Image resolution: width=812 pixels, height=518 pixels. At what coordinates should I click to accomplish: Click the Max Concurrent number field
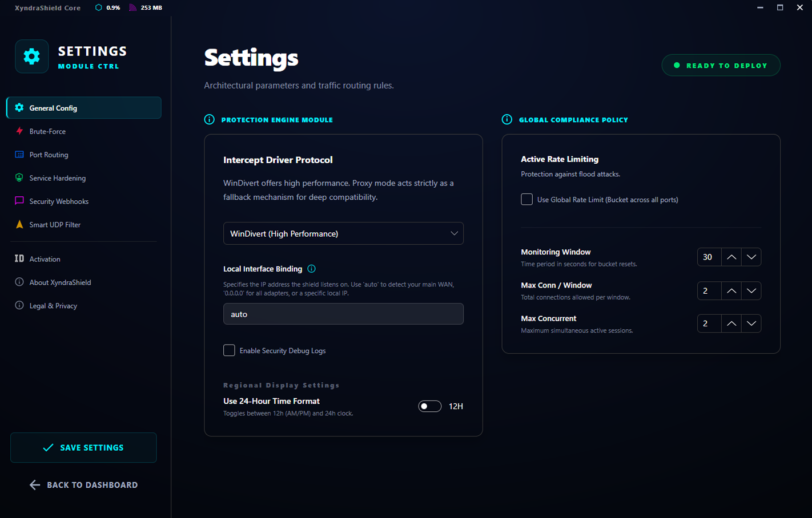coord(709,323)
